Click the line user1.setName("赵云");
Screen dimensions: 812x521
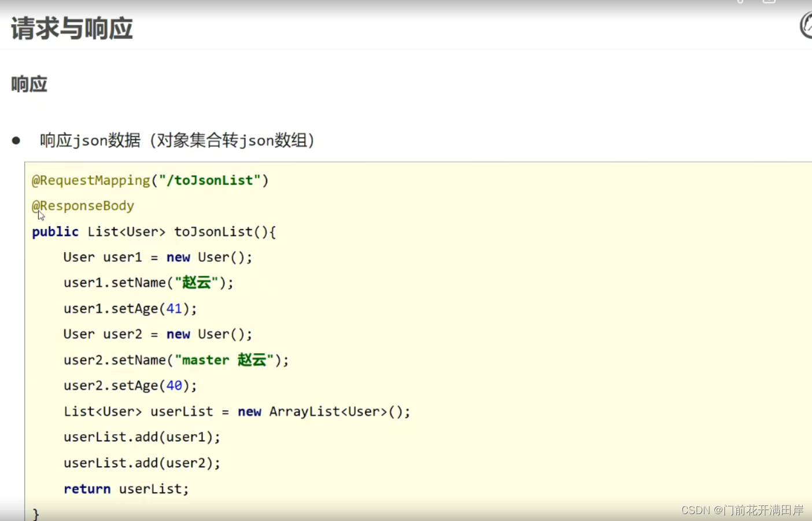149,283
